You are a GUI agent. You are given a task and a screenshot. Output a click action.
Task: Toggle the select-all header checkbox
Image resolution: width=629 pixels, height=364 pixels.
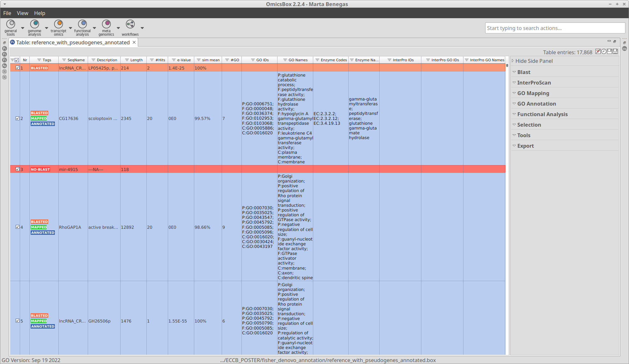point(17,60)
